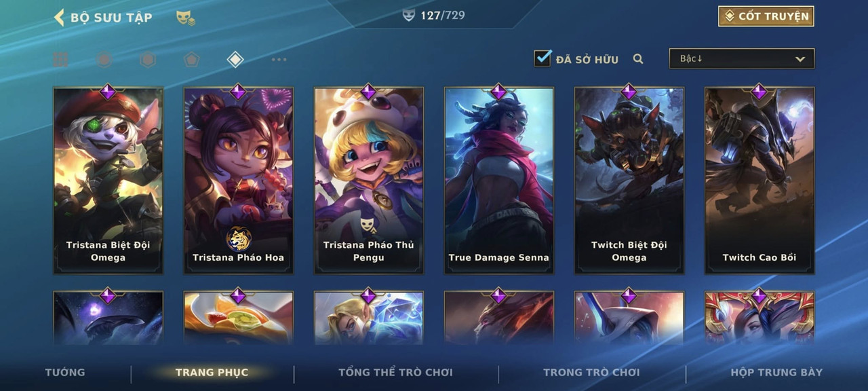The height and width of the screenshot is (391, 868).
Task: Select the Twitch Cao Bồi skin card
Action: click(x=759, y=181)
